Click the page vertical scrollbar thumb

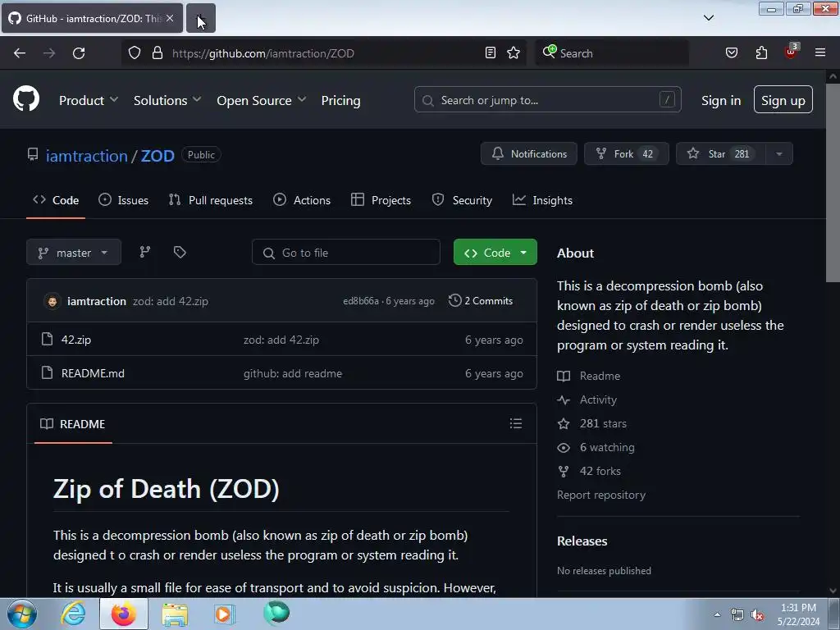pyautogui.click(x=833, y=184)
